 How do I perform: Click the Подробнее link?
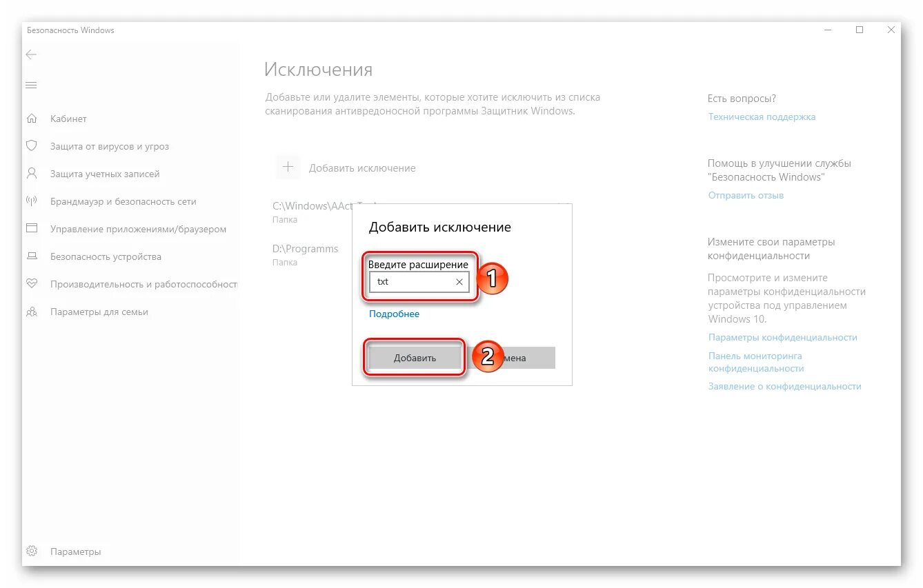click(x=394, y=314)
